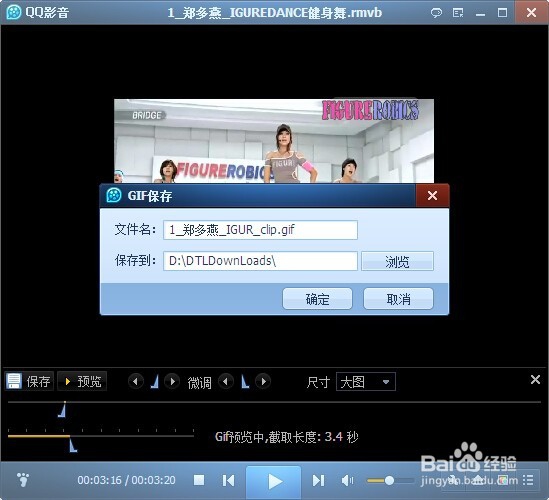The width and height of the screenshot is (549, 500).
Task: Select start marker on timeline
Action: [x=62, y=410]
